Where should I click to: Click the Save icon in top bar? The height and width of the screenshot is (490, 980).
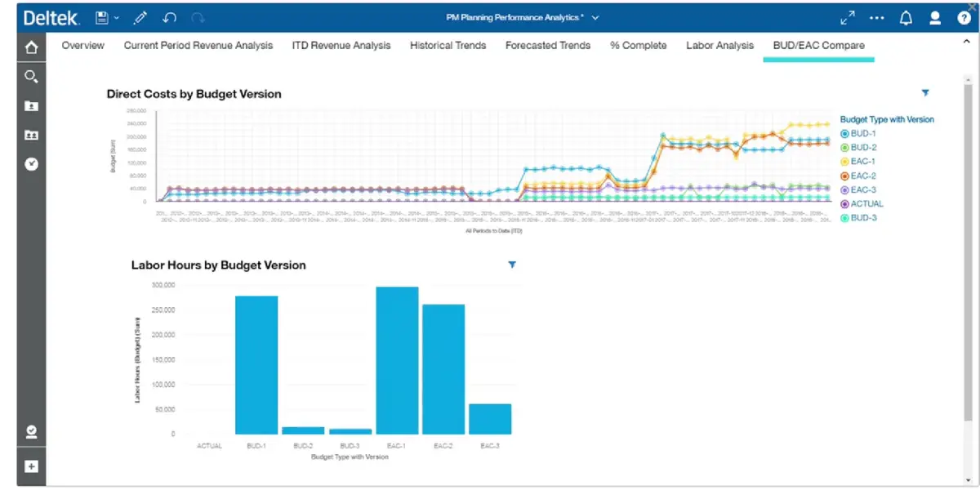click(102, 17)
